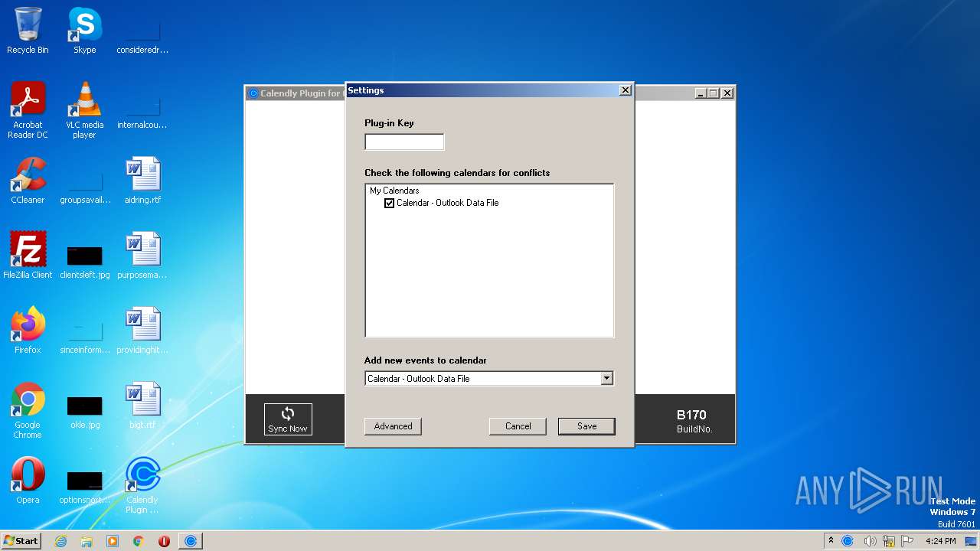The height and width of the screenshot is (551, 980).
Task: Select the bigt.rtf document icon
Action: [142, 406]
